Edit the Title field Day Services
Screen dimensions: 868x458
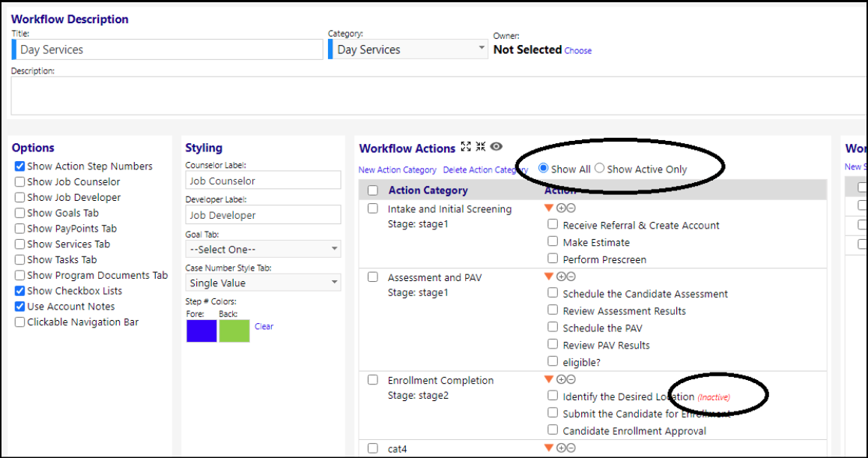[x=167, y=49]
